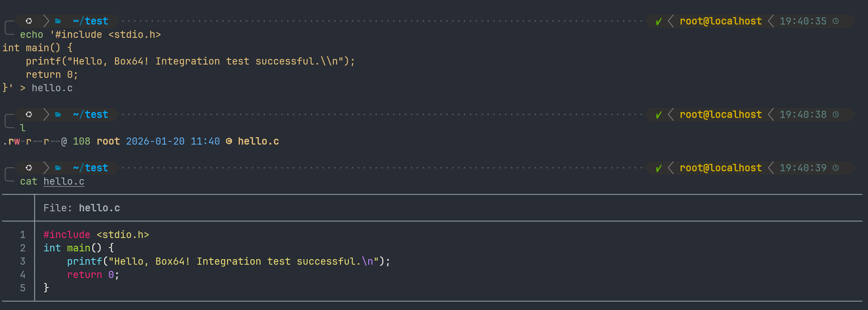868x310 pixels.
Task: Click the ~/test path in the prompt above the echo command
Action: click(x=91, y=21)
